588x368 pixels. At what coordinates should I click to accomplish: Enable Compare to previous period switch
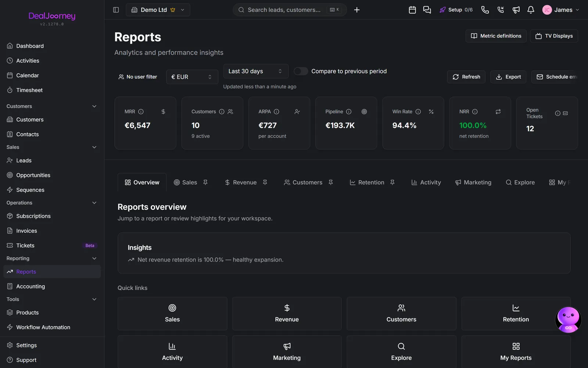301,71
